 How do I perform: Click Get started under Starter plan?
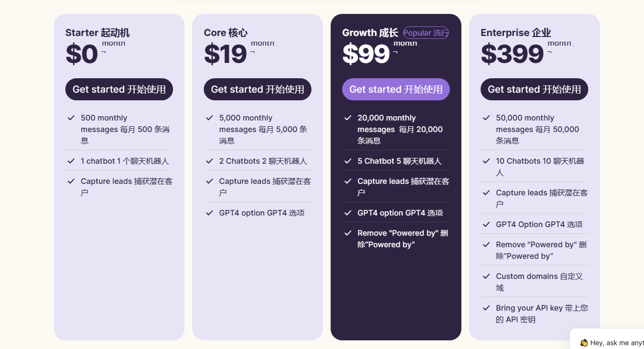tap(119, 89)
